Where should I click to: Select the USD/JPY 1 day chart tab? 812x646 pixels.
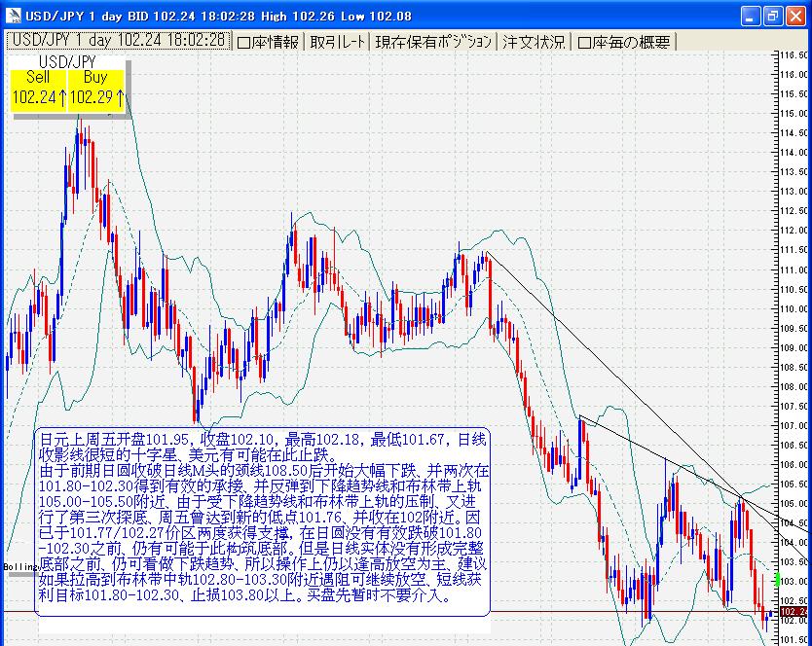[x=117, y=41]
